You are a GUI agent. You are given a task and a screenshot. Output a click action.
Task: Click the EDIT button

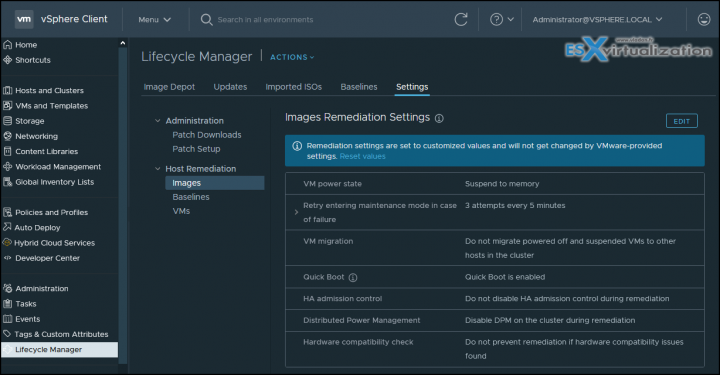(681, 121)
